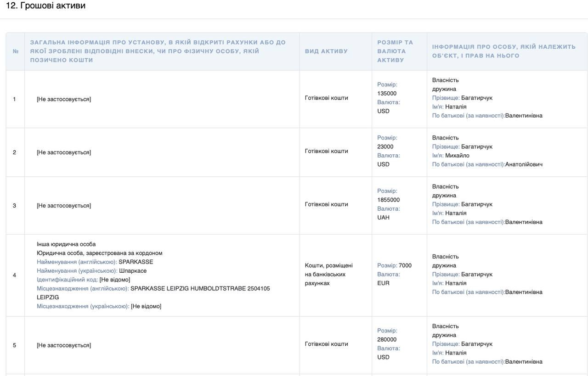
Task: Select the amount value "280000"
Action: (387, 340)
